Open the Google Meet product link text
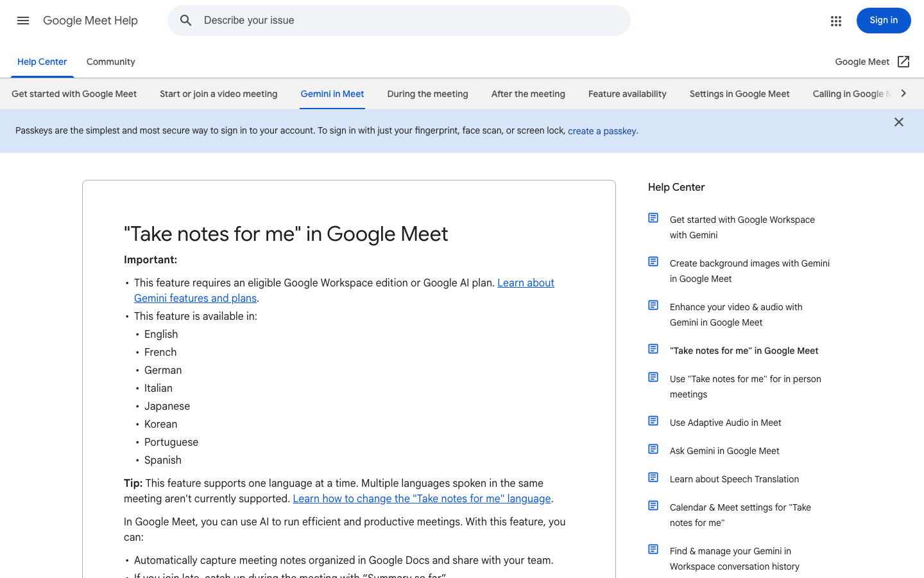The width and height of the screenshot is (924, 578). tap(862, 62)
